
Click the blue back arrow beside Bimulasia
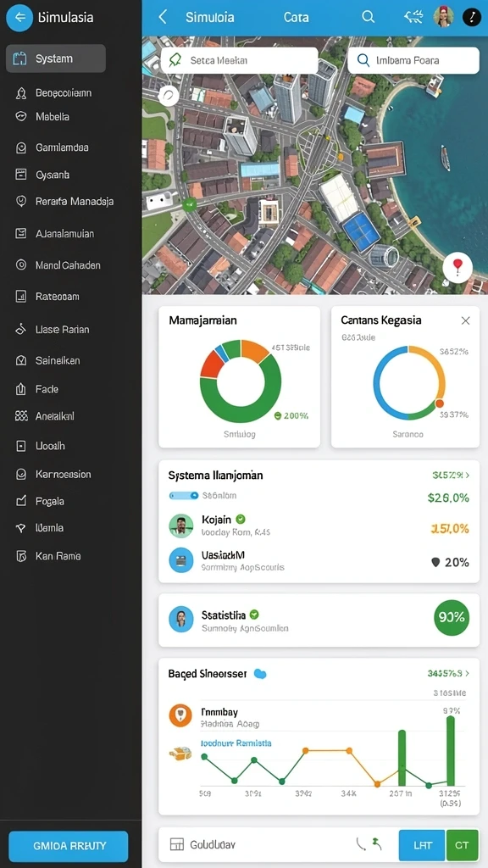[x=19, y=18]
